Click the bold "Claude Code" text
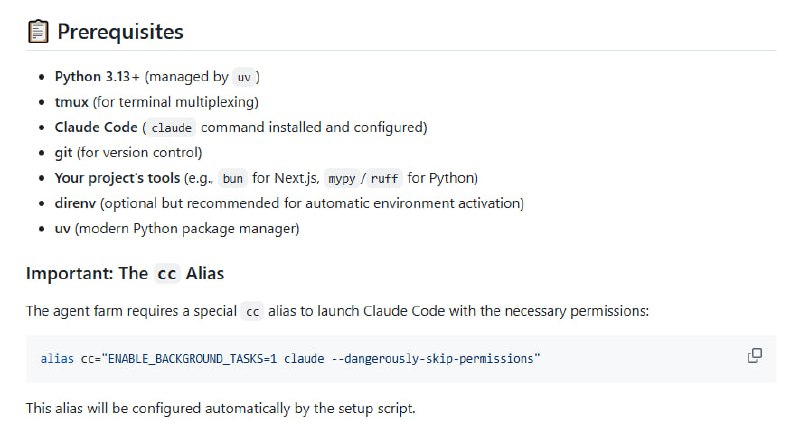The image size is (800, 434). click(96, 128)
